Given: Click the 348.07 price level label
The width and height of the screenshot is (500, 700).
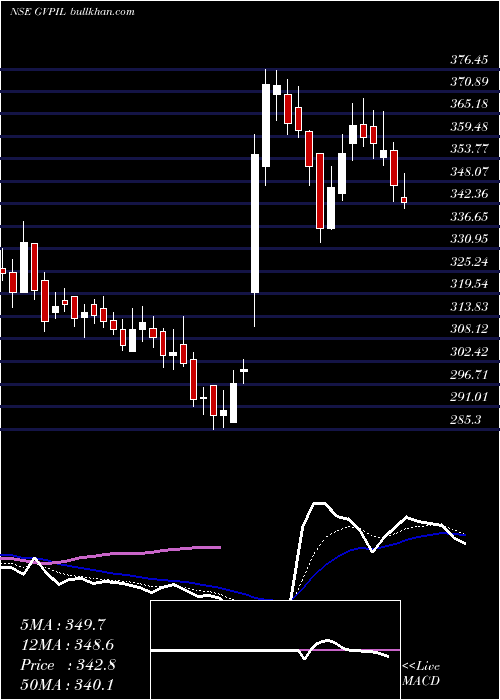Looking at the screenshot, I should [x=469, y=172].
